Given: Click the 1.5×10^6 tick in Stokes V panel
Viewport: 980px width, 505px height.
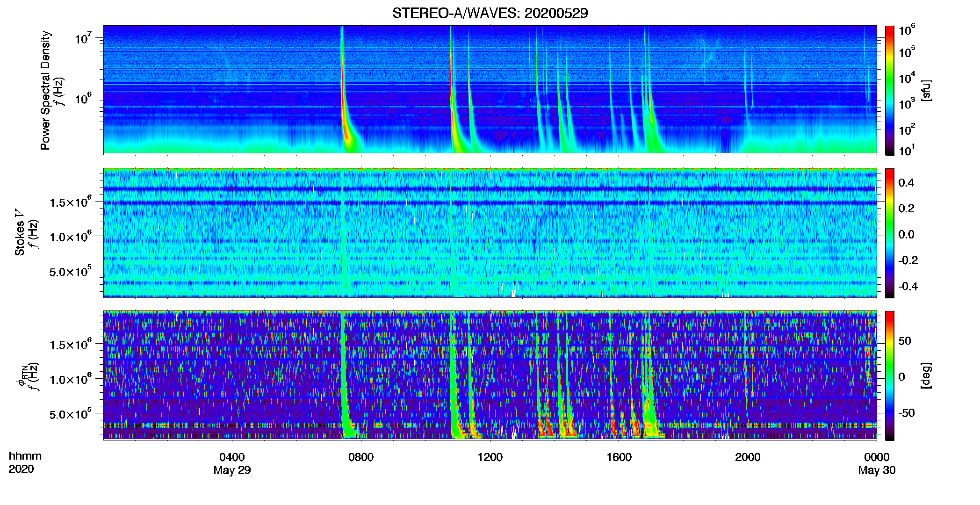Looking at the screenshot, I should coord(71,202).
